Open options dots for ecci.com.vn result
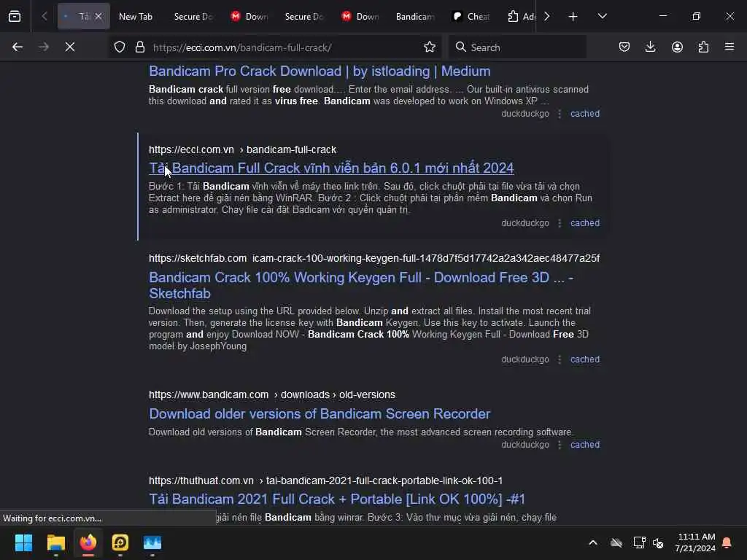 560,223
